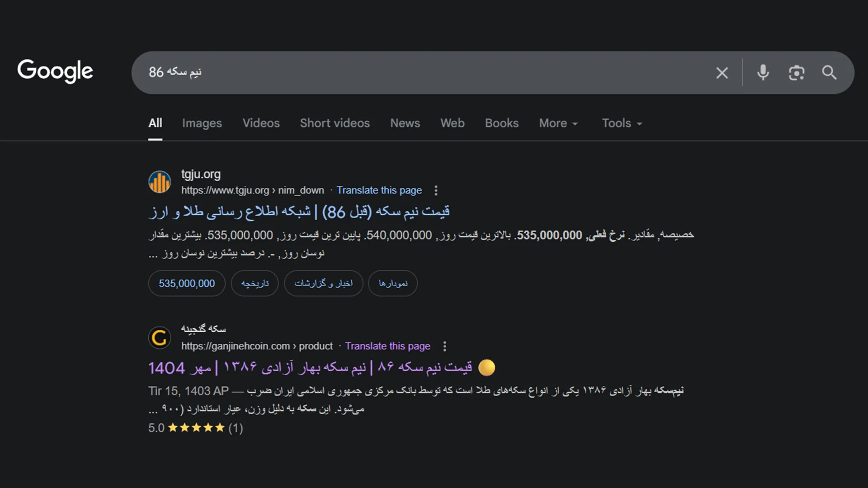Open the ganjinehcoin result title link
The width and height of the screenshot is (868, 488).
(x=310, y=368)
